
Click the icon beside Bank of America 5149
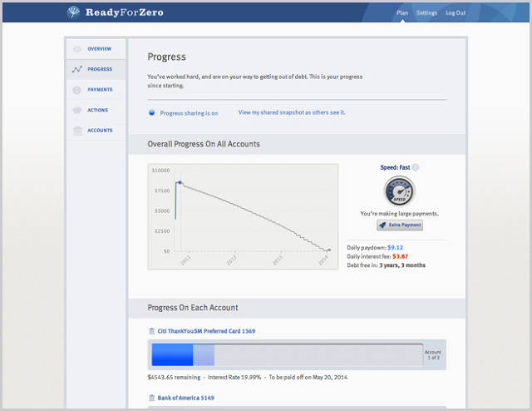pyautogui.click(x=151, y=398)
